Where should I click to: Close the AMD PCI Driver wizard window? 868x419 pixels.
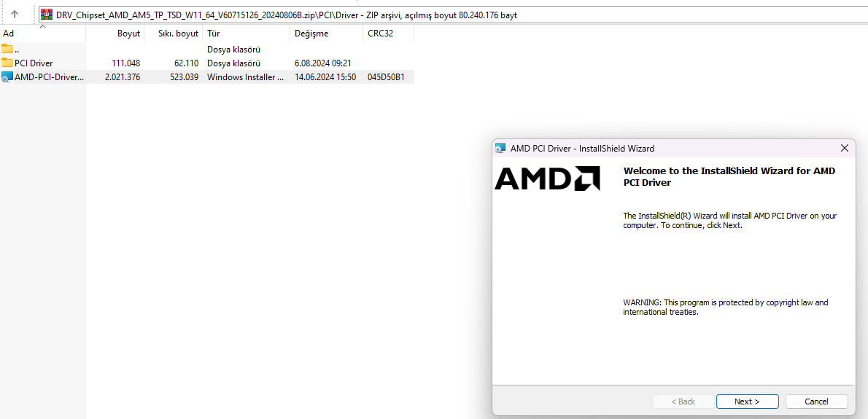coord(844,148)
